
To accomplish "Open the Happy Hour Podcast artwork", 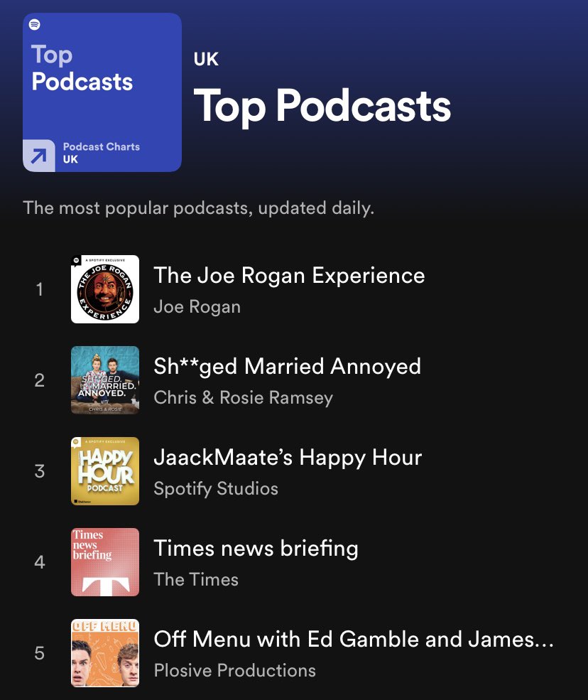I will (105, 471).
